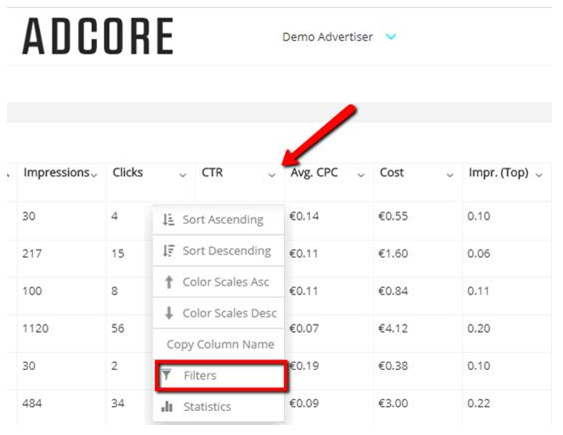Image resolution: width=563 pixels, height=435 pixels.
Task: Click the Sort Ascending icon
Action: point(168,219)
